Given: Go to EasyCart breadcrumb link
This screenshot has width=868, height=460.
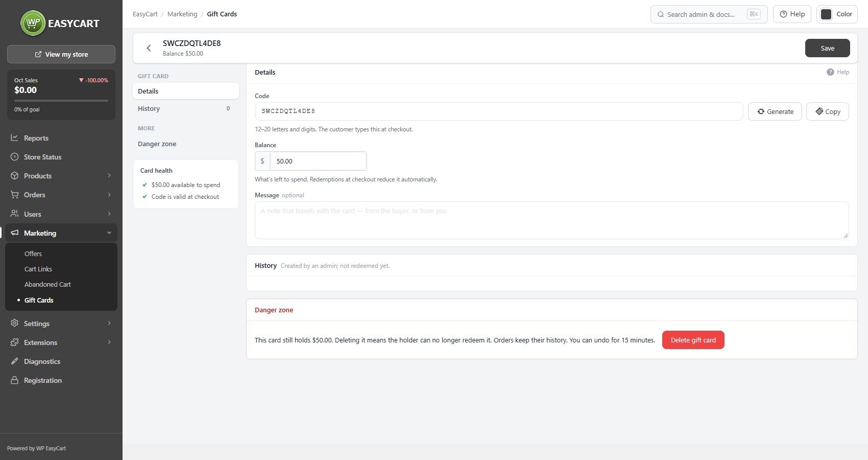Looking at the screenshot, I should click(x=145, y=14).
